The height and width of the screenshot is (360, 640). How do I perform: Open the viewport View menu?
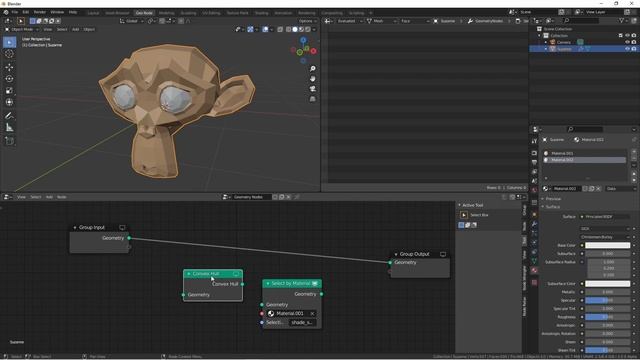click(x=48, y=29)
